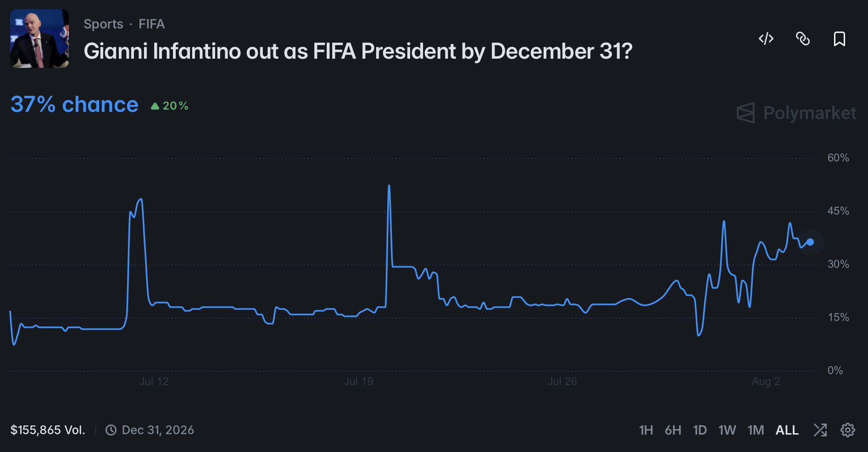Click the clock icon beside Dec 31, 2026
Image resolution: width=868 pixels, height=452 pixels.
click(x=111, y=430)
